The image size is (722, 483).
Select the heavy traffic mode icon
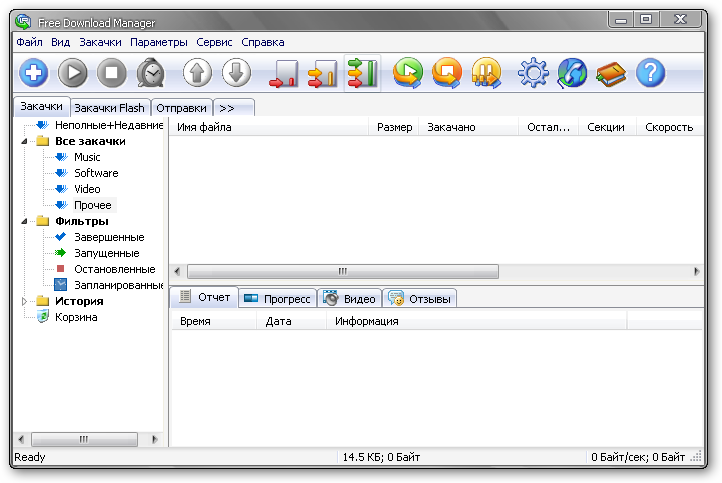361,73
